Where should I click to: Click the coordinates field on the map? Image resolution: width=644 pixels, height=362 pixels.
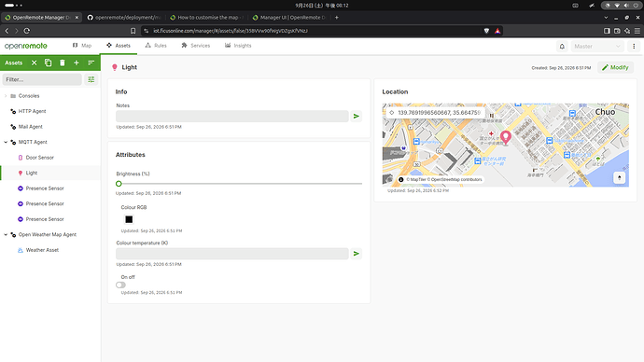coord(436,113)
